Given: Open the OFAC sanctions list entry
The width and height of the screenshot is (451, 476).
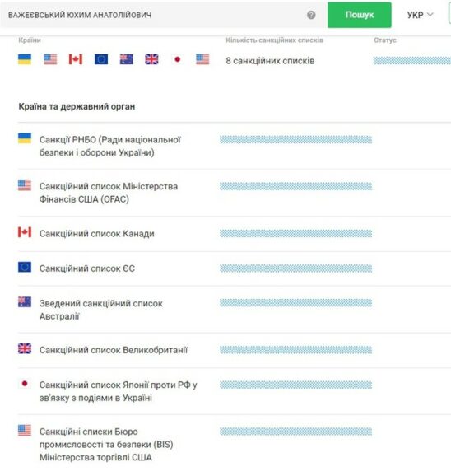Looking at the screenshot, I should pyautogui.click(x=109, y=193).
